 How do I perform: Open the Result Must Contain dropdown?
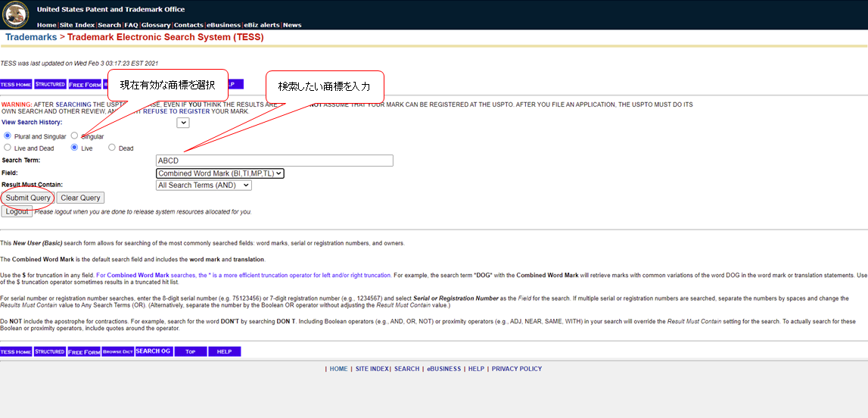coord(204,186)
